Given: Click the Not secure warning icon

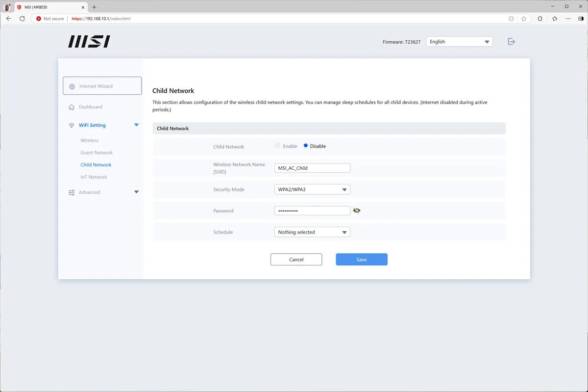Looking at the screenshot, I should tap(39, 19).
